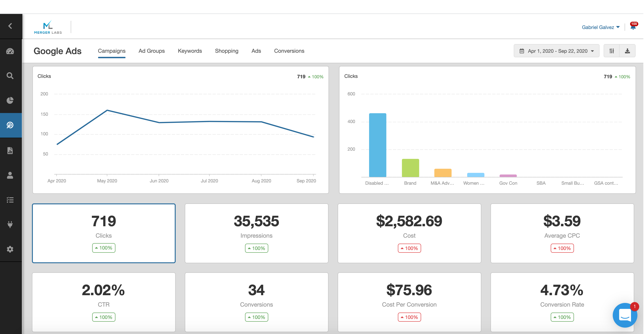Expand the Gabriel Galvez user menu
The height and width of the screenshot is (334, 644).
[601, 27]
